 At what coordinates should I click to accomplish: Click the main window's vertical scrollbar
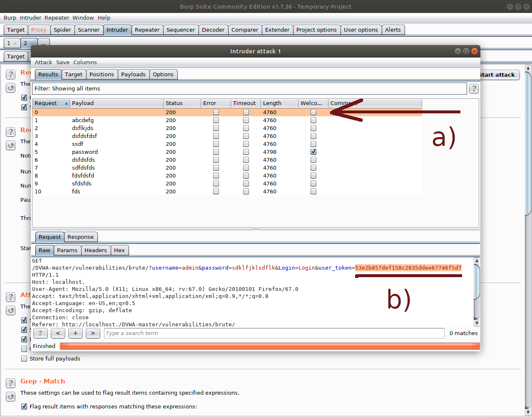[528, 240]
